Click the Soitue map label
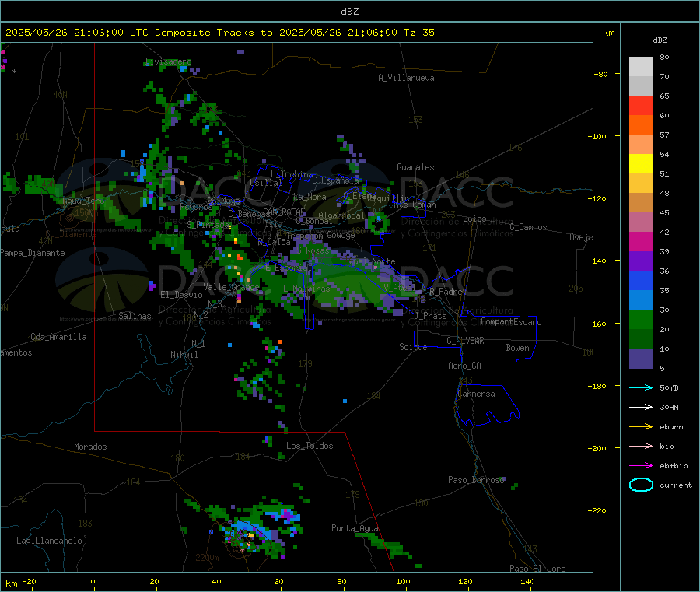Viewport: 700px width, 592px height. pos(413,347)
